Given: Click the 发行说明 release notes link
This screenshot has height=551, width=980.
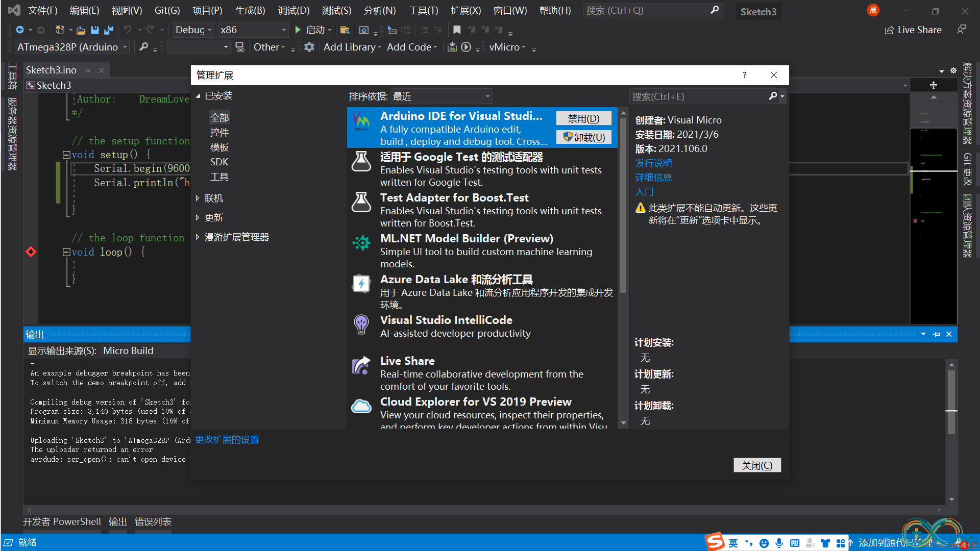Looking at the screenshot, I should 651,162.
